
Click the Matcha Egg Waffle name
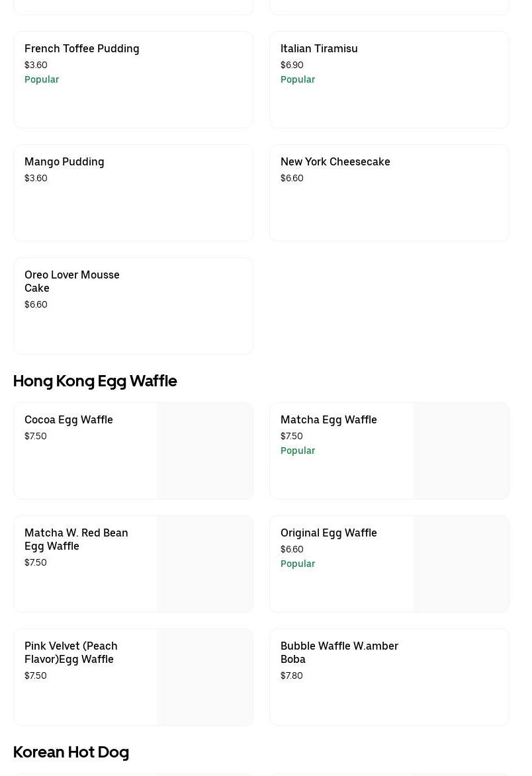(328, 420)
